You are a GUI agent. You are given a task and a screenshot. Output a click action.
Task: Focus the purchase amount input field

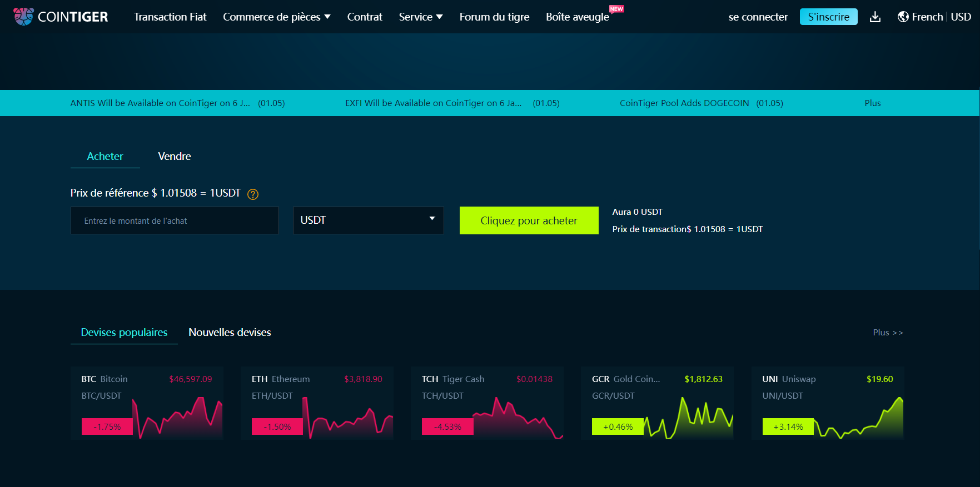coord(175,220)
